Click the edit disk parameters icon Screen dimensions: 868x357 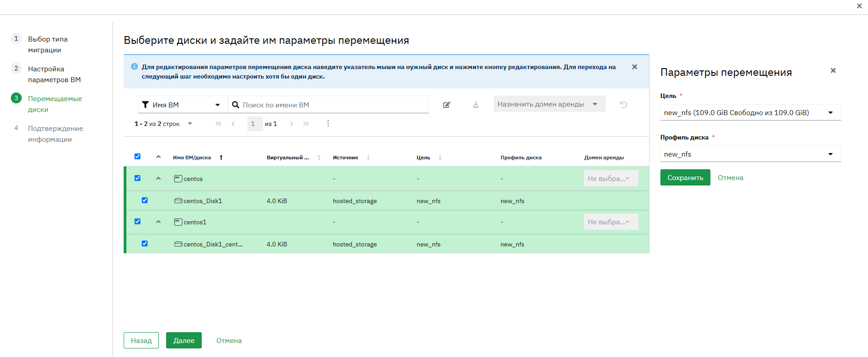(446, 105)
